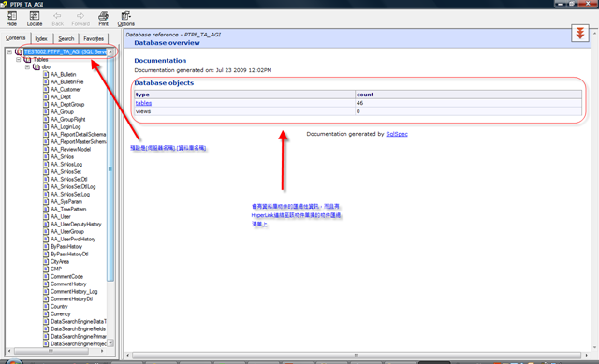
Task: Click the content pane horizontal scrollbar
Action: pyautogui.click(x=356, y=355)
